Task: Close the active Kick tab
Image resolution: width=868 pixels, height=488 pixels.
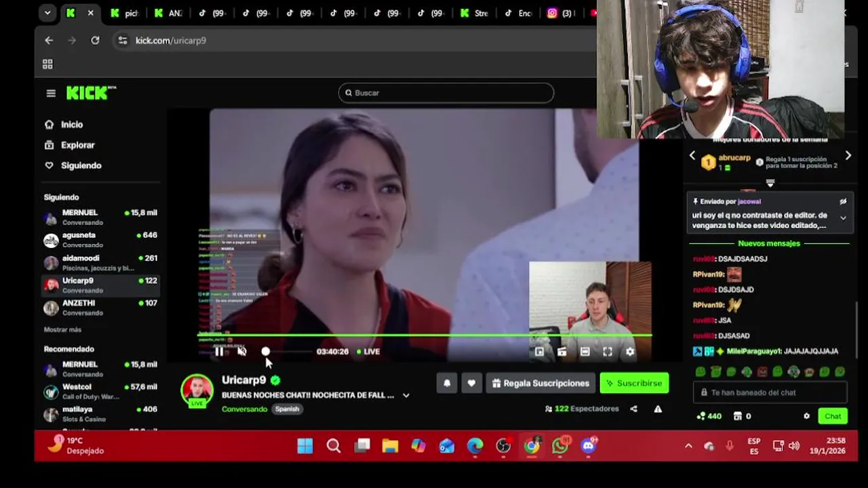Action: [x=90, y=13]
